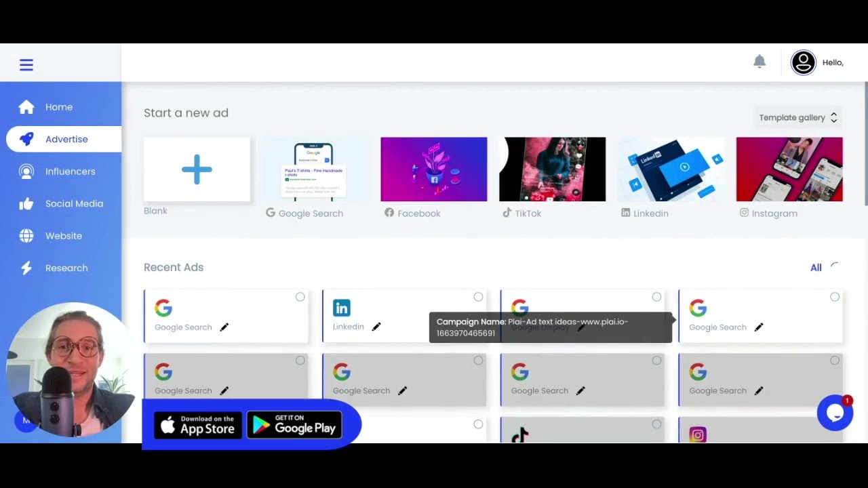The height and width of the screenshot is (488, 868).
Task: Open the App Store download badge
Action: [x=198, y=425]
